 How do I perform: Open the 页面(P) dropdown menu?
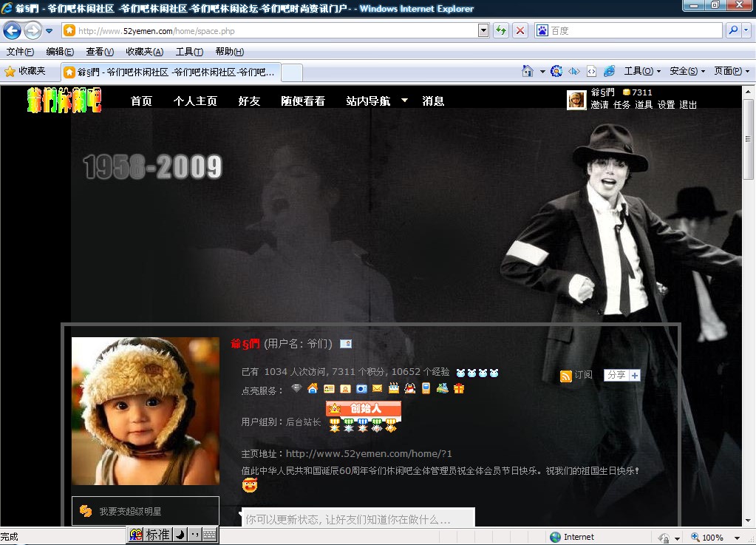pos(732,72)
